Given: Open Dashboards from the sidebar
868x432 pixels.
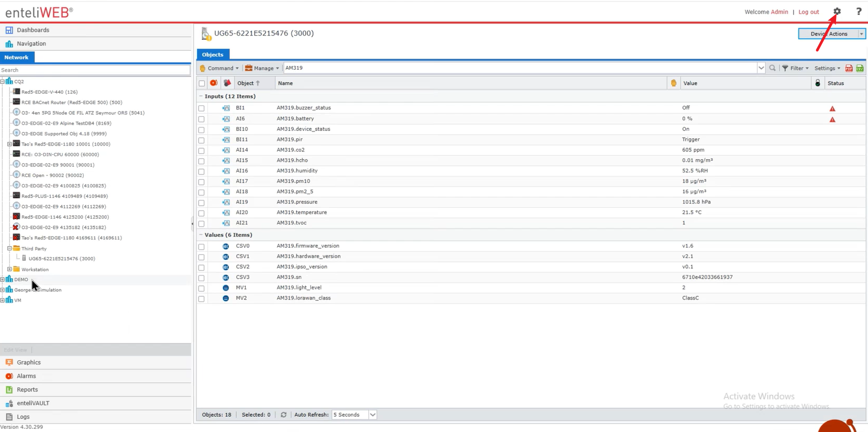Looking at the screenshot, I should tap(33, 30).
